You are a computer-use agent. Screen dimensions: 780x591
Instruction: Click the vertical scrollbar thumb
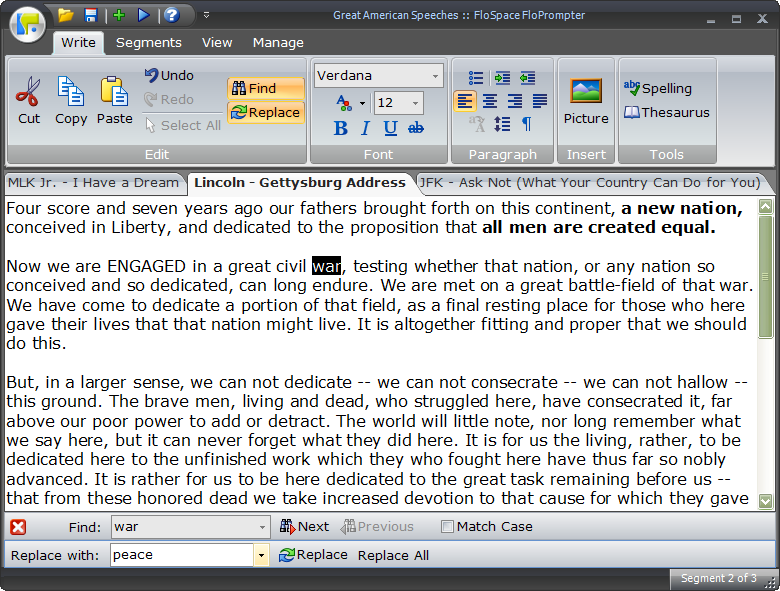[x=766, y=277]
